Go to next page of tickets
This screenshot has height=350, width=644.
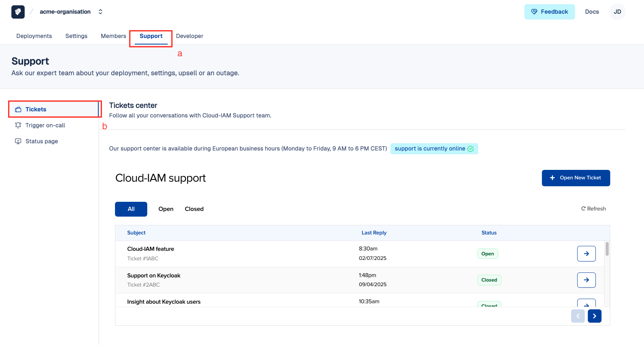pos(595,316)
